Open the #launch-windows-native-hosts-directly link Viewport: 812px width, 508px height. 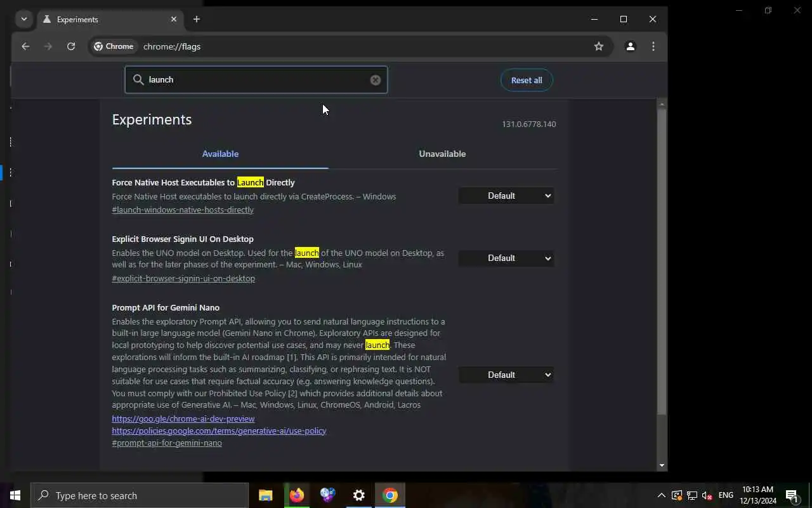tap(183, 210)
